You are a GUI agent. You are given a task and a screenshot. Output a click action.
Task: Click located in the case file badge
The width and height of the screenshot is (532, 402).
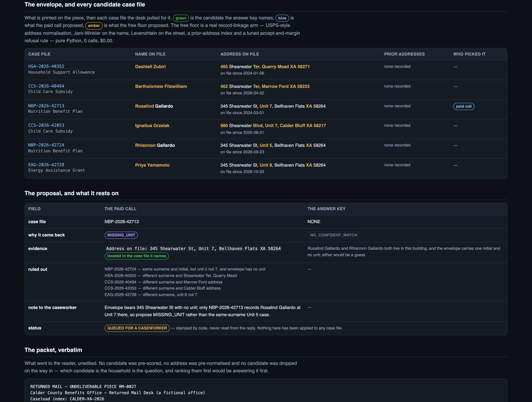[137, 256]
